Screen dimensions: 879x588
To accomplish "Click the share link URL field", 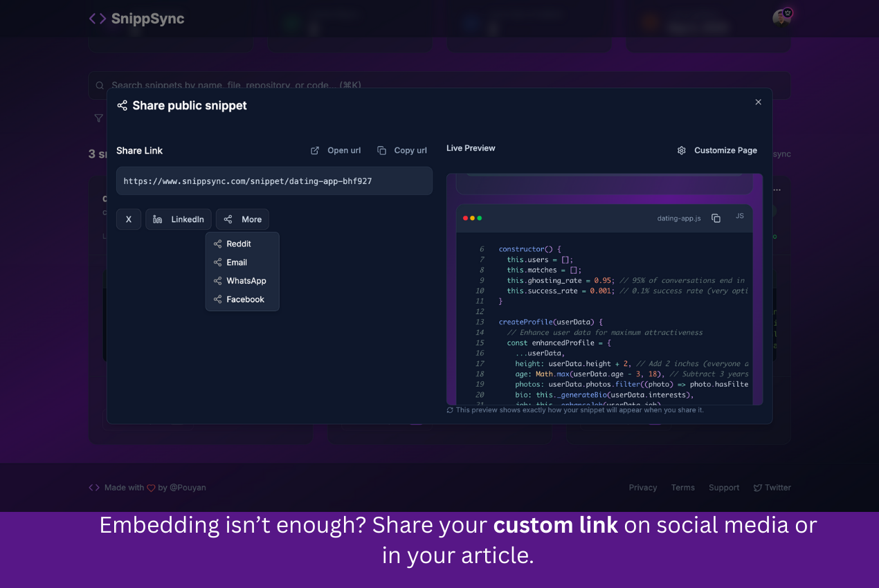I will point(274,181).
